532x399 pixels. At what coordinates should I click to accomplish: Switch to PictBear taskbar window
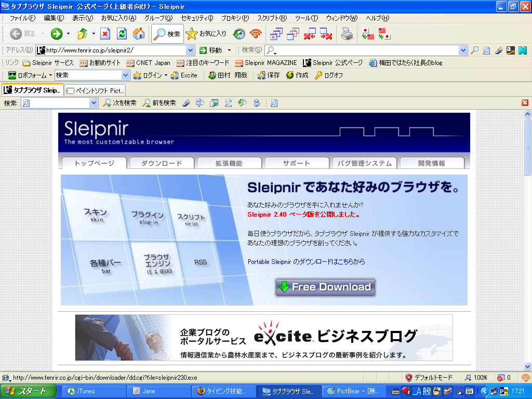354,391
